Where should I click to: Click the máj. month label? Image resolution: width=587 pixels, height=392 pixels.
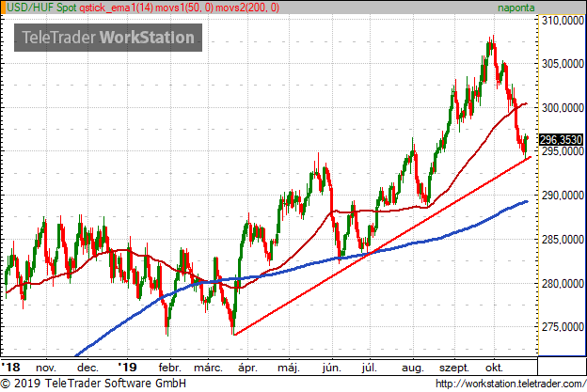[289, 368]
